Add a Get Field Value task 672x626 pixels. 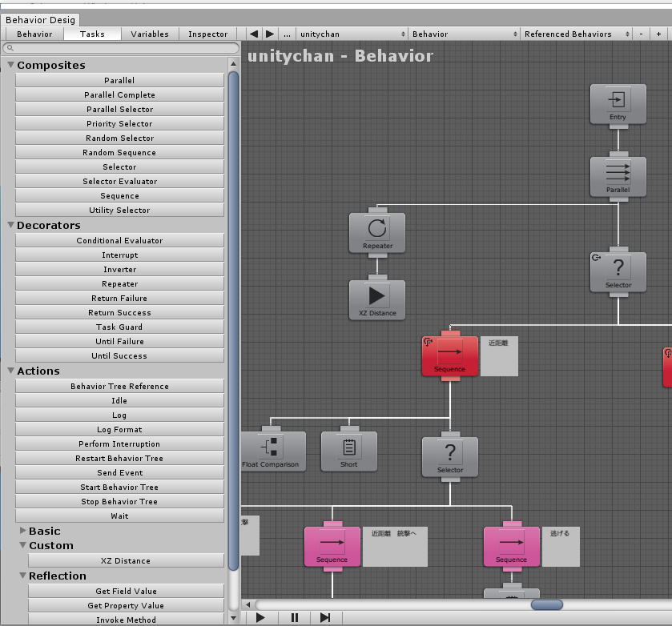[x=126, y=591]
